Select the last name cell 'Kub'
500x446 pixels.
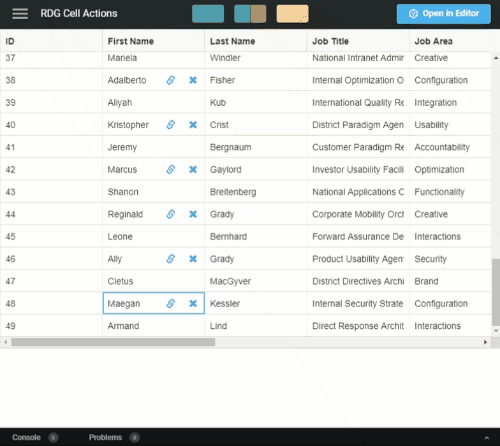coord(256,102)
